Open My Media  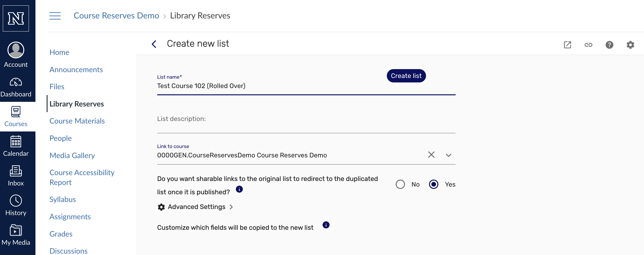[16, 235]
